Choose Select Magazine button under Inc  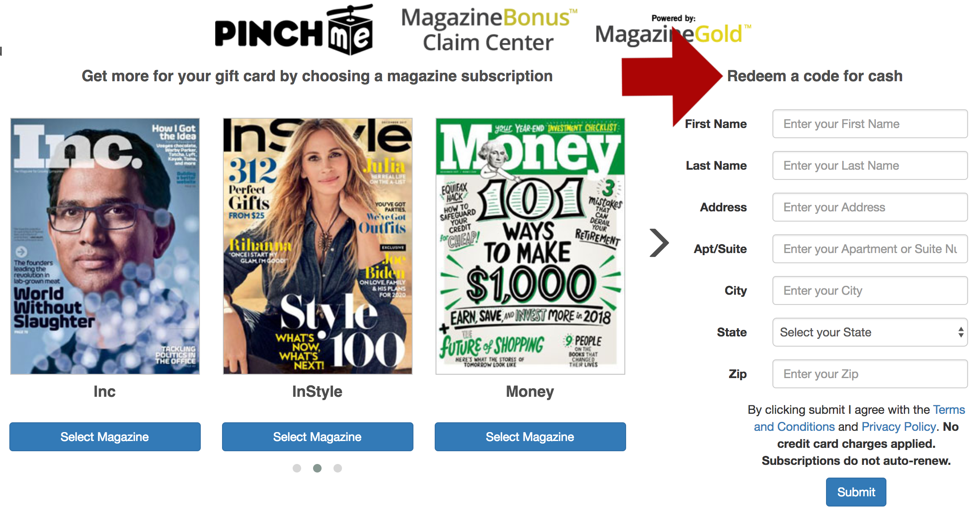105,437
